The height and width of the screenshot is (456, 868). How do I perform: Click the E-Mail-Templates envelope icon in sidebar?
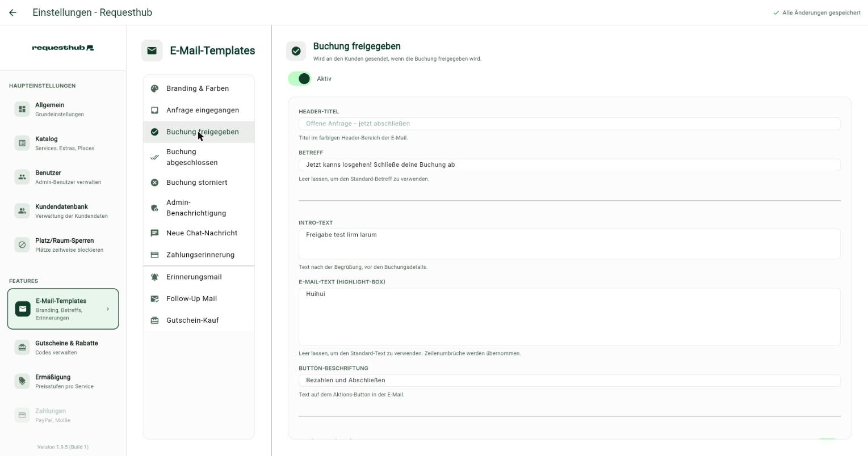(23, 309)
